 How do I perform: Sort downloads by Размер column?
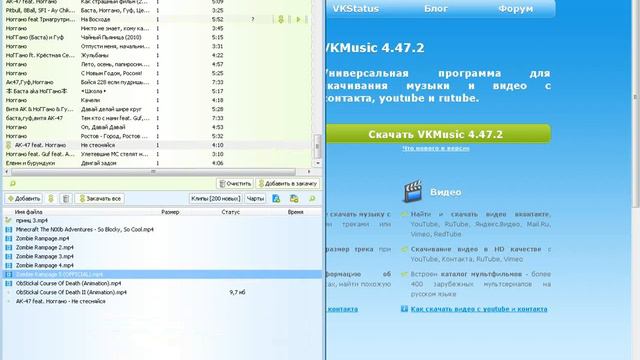pyautogui.click(x=170, y=212)
